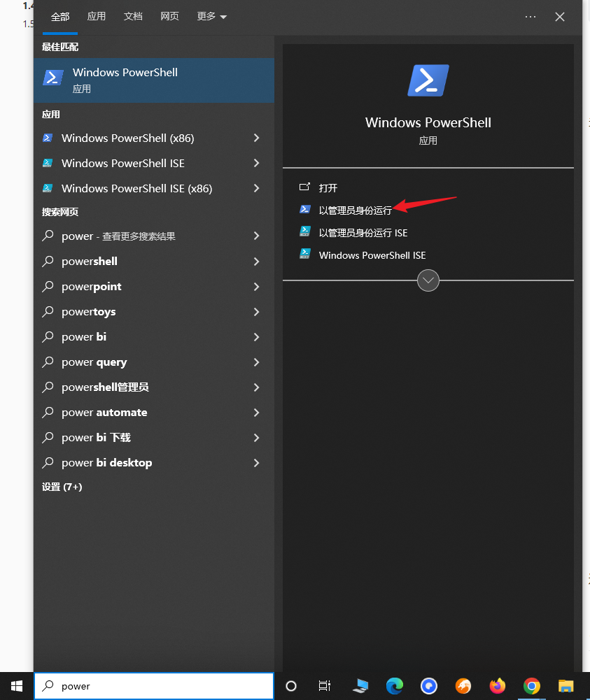Close the search panel with X

click(560, 17)
